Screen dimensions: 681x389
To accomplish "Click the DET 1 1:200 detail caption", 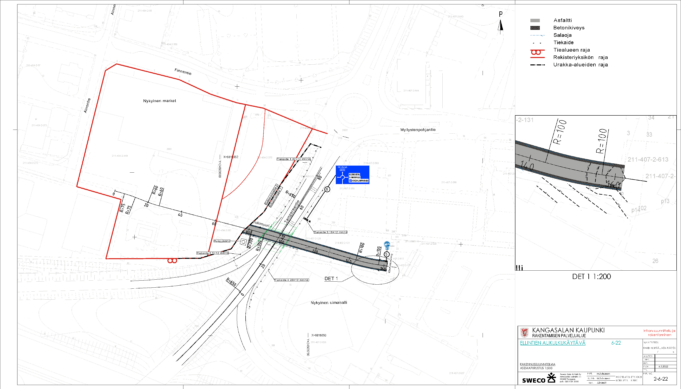I will (591, 277).
